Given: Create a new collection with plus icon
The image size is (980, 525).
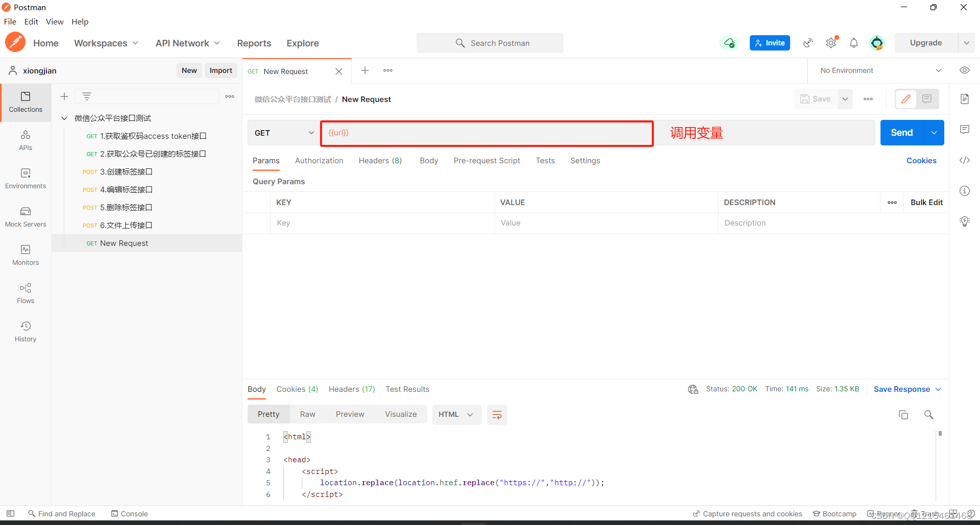Looking at the screenshot, I should (x=64, y=96).
